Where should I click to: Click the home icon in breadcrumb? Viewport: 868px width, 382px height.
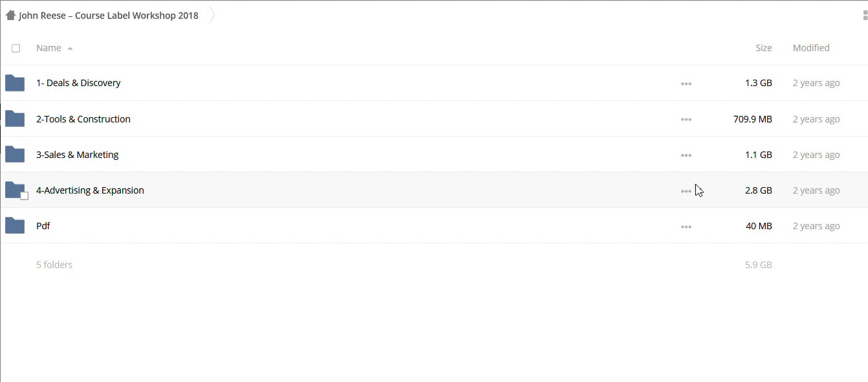click(10, 16)
